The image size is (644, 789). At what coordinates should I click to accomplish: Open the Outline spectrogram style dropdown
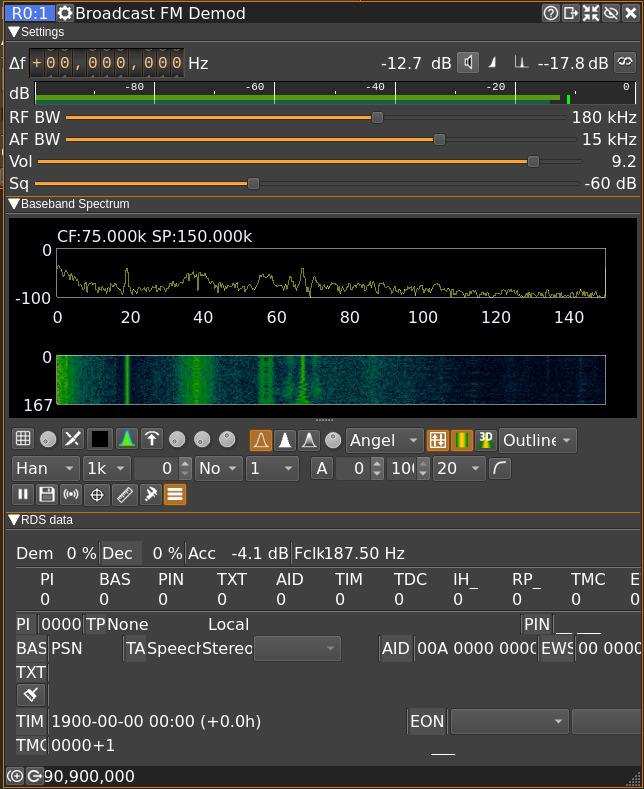(538, 440)
